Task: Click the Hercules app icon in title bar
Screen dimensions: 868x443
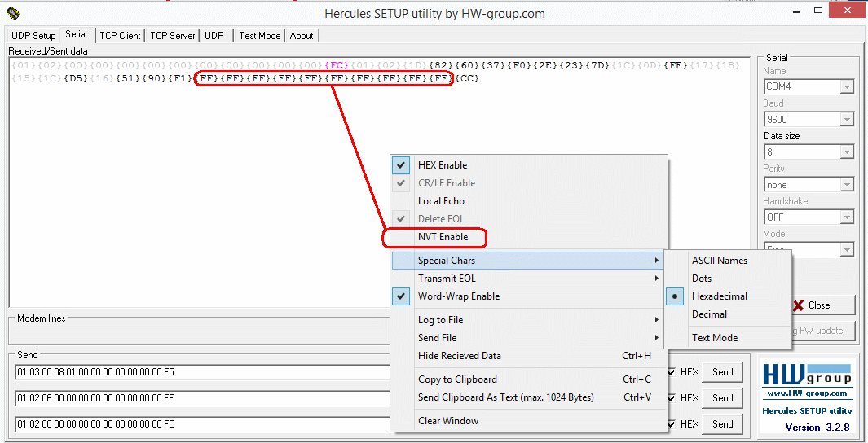Action: click(12, 13)
